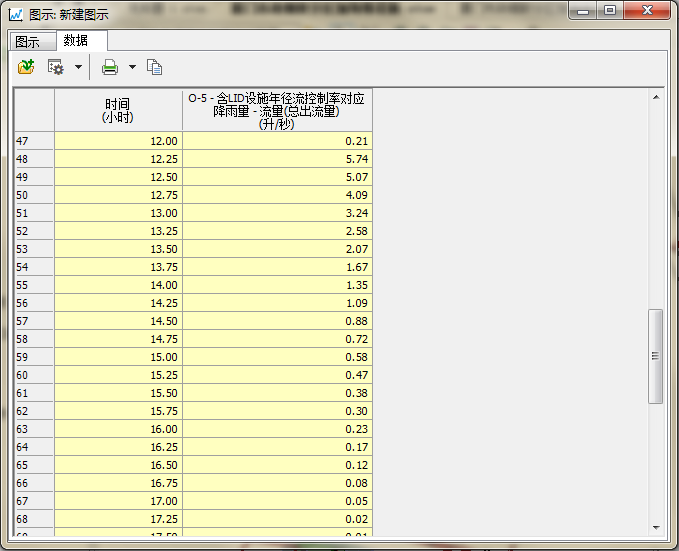Expand the print dropdown arrow
This screenshot has height=551, width=679.
pyautogui.click(x=133, y=67)
